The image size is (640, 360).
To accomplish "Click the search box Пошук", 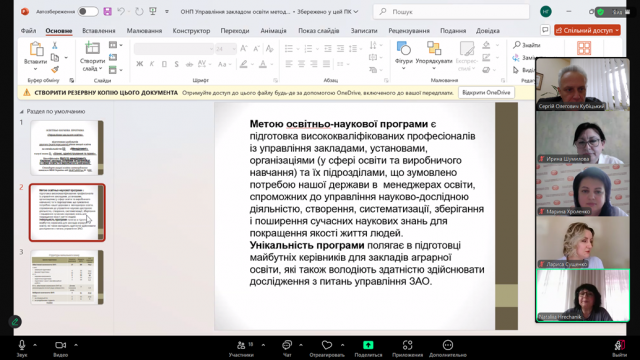I will [451, 12].
